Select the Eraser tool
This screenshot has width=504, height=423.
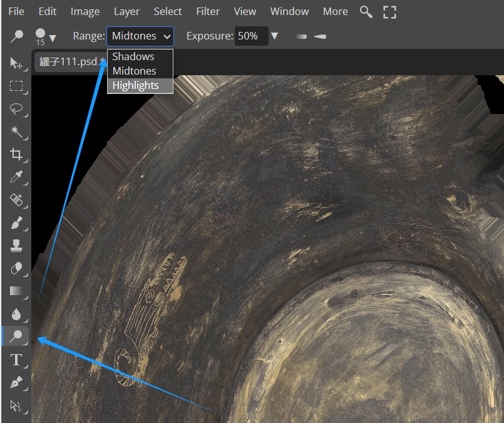(x=16, y=268)
